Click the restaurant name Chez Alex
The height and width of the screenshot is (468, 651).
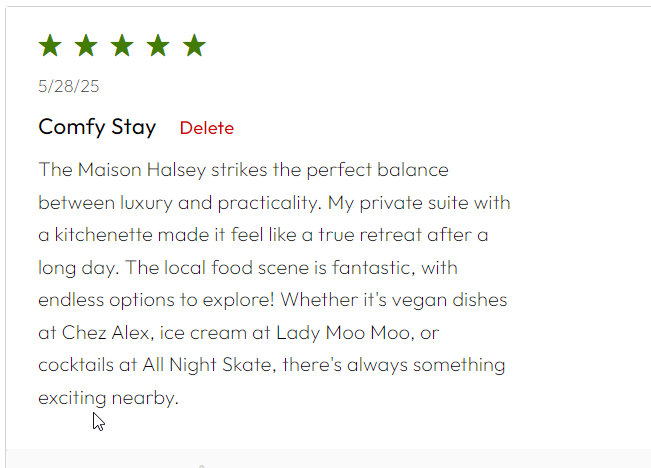pyautogui.click(x=105, y=333)
